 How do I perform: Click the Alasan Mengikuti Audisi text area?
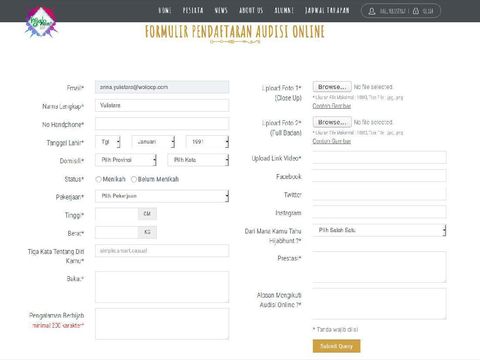click(x=379, y=304)
